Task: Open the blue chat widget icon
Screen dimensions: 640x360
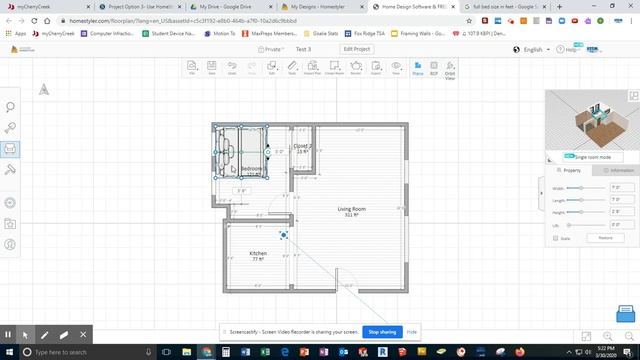Action: coord(625,313)
